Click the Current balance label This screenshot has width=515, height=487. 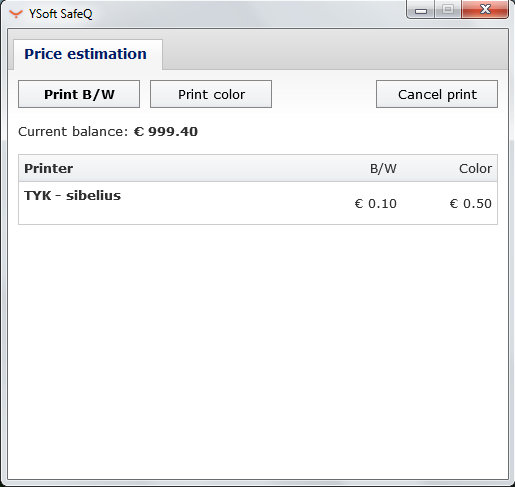[73, 132]
